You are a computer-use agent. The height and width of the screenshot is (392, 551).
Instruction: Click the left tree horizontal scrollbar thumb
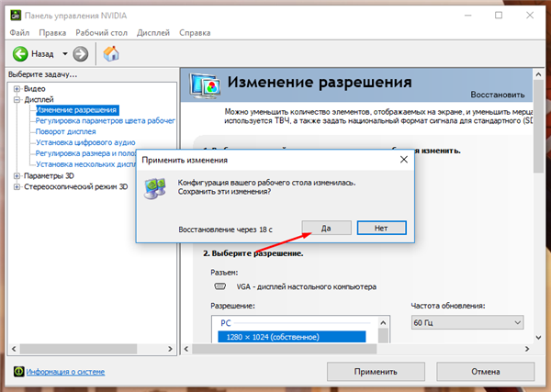[78, 349]
